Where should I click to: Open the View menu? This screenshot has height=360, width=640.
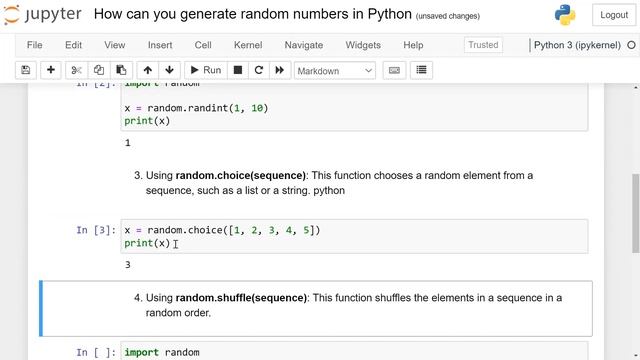click(x=115, y=45)
